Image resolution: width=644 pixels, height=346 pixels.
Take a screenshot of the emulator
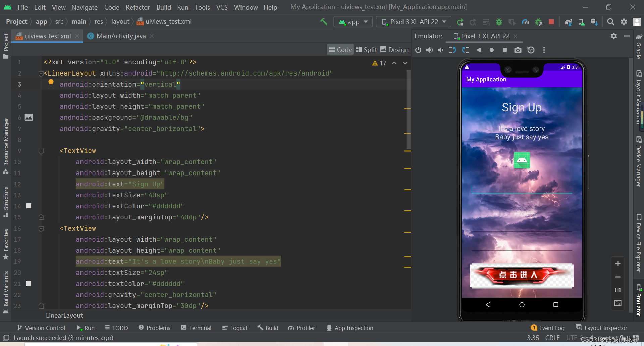(518, 50)
